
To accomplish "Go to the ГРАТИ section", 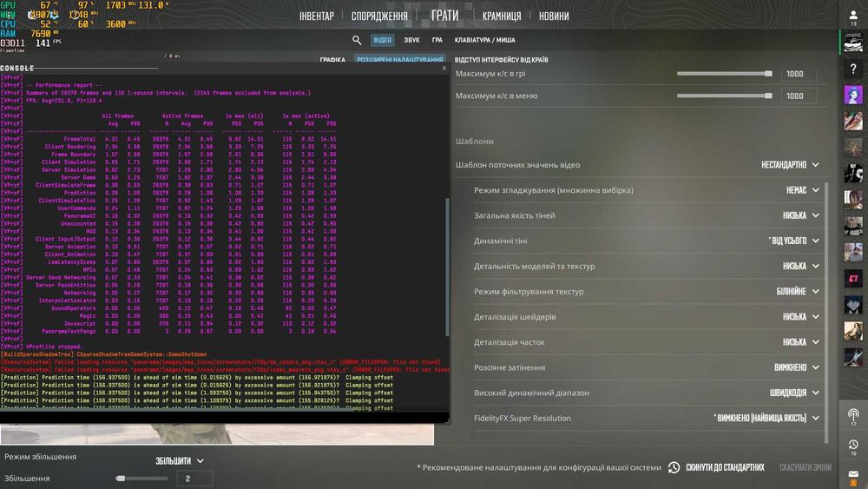I will coord(445,16).
